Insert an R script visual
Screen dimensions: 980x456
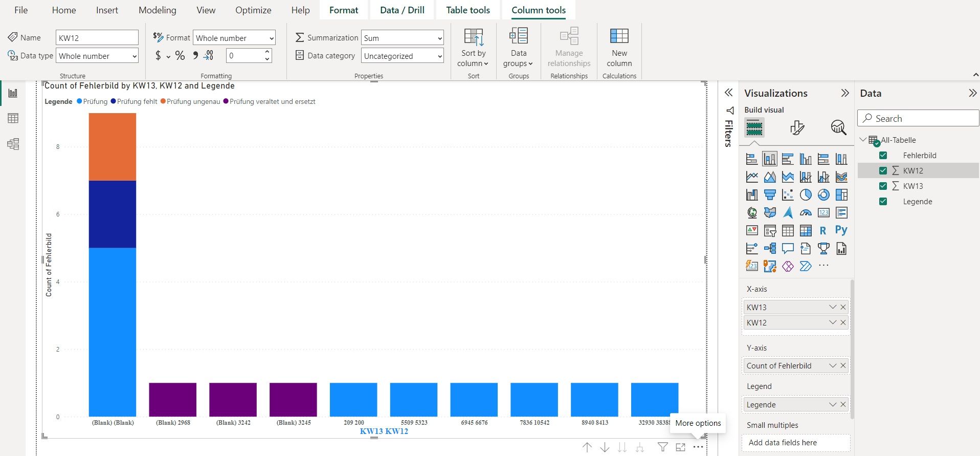pyautogui.click(x=823, y=230)
